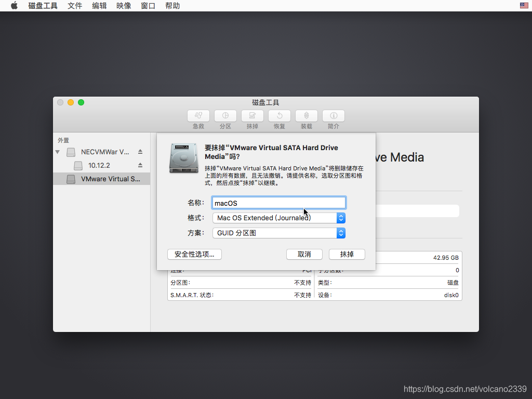The width and height of the screenshot is (532, 399).
Task: Click the Restore (恢复) toolbar icon
Action: click(x=279, y=116)
